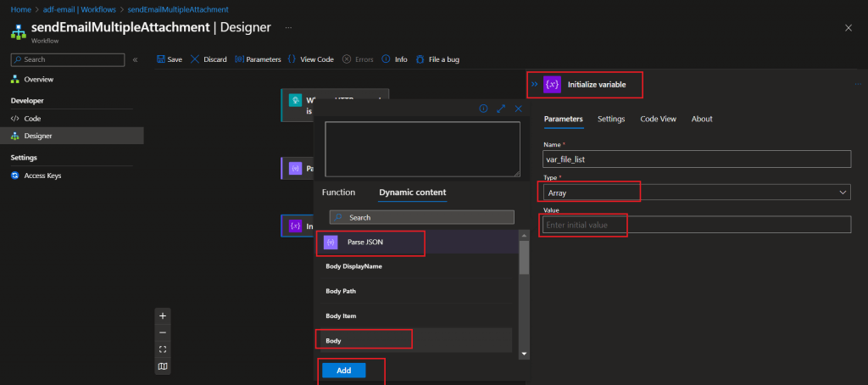
Task: Click the sidebar Search box
Action: click(68, 59)
